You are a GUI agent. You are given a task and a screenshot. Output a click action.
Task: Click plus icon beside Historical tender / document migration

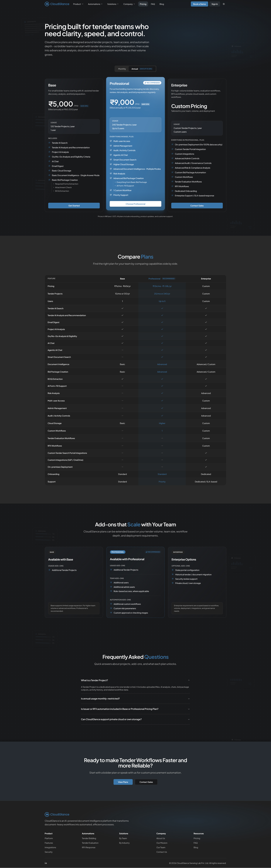tap(173, 575)
